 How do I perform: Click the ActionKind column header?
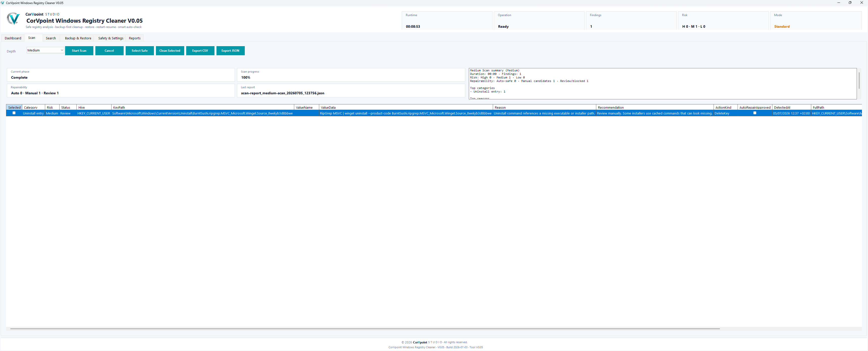point(725,107)
